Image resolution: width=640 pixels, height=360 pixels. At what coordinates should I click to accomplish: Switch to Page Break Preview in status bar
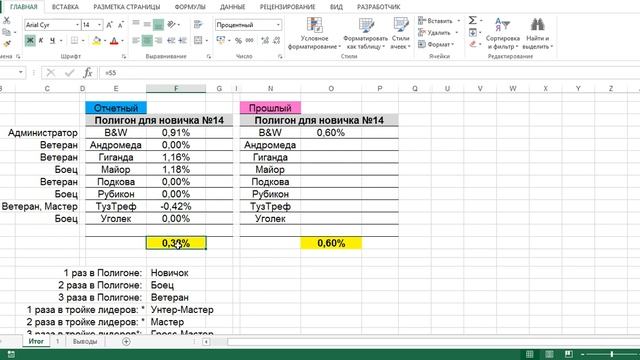(569, 354)
